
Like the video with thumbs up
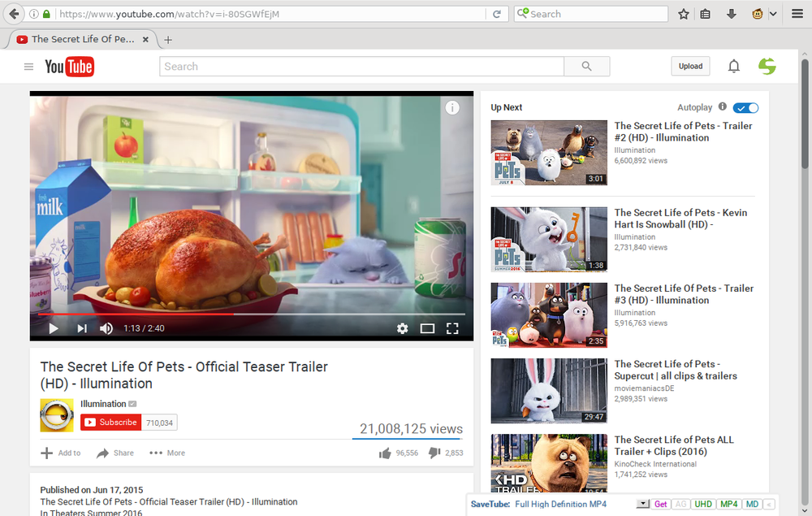(x=385, y=453)
